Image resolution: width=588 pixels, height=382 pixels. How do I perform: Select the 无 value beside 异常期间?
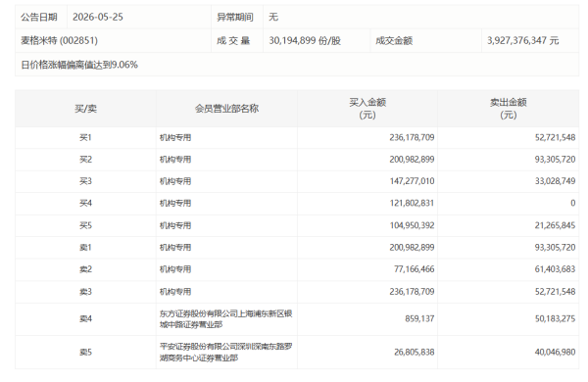[x=273, y=18]
